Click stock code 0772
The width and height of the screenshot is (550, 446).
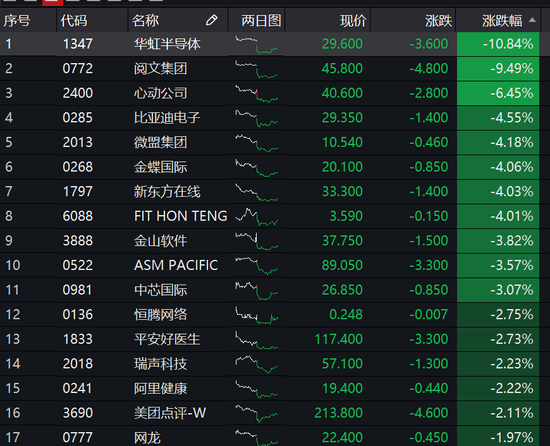point(78,69)
